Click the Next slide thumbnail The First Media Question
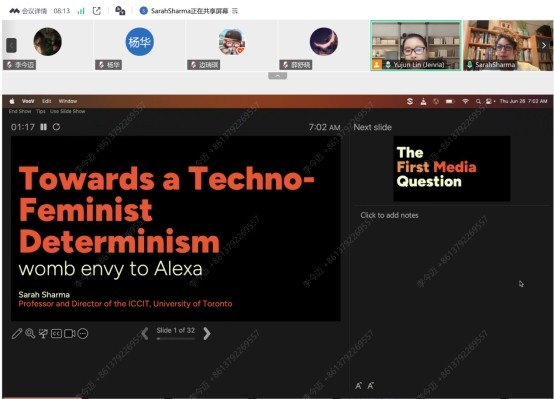 pos(452,169)
